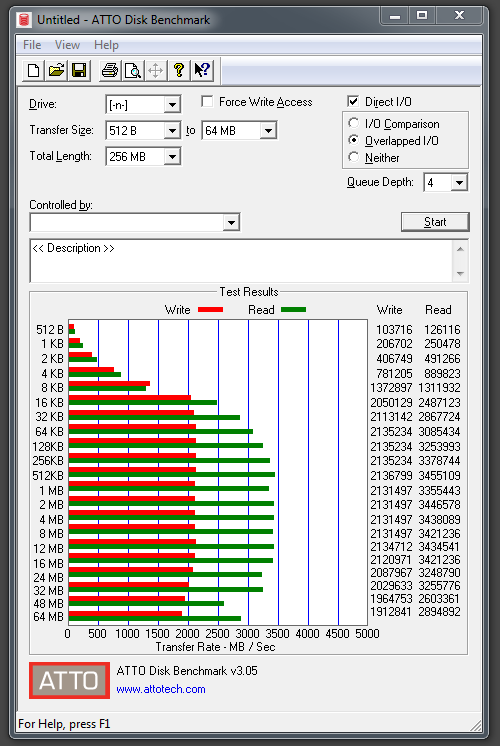Click the green Read legend swatch
The image size is (500, 746).
click(293, 310)
